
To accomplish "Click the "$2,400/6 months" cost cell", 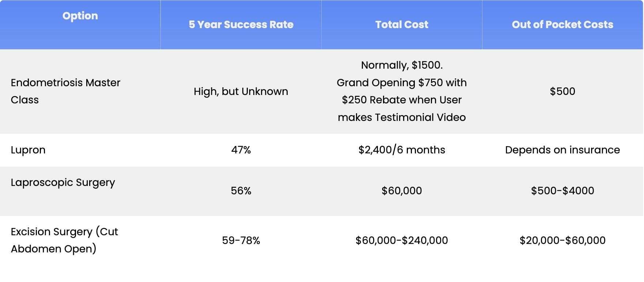I will (x=402, y=150).
